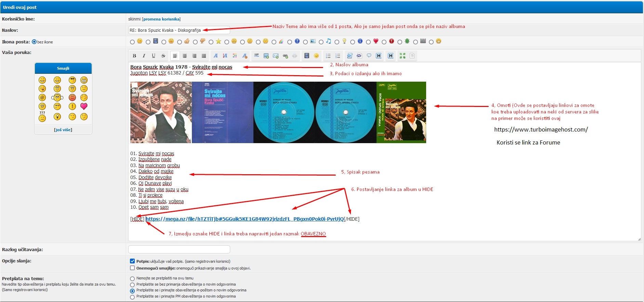Center-align text in the editor
The height and width of the screenshot is (302, 644).
pyautogui.click(x=185, y=56)
